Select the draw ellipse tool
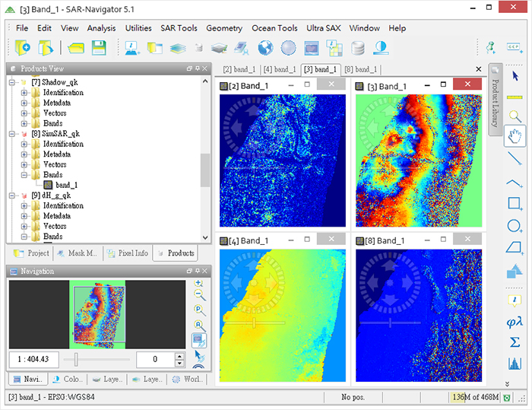The width and height of the screenshot is (532, 410). 515,226
